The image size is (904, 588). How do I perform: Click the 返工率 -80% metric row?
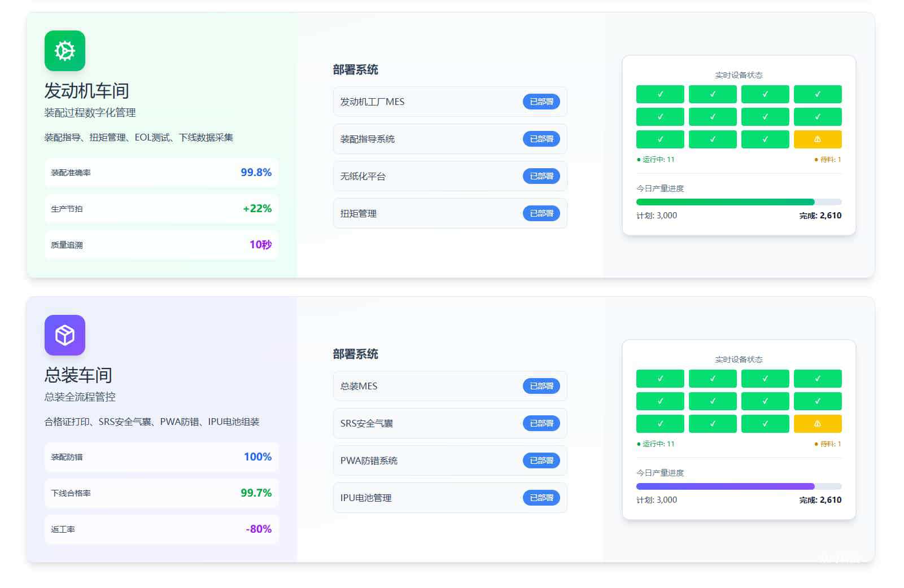pyautogui.click(x=161, y=529)
